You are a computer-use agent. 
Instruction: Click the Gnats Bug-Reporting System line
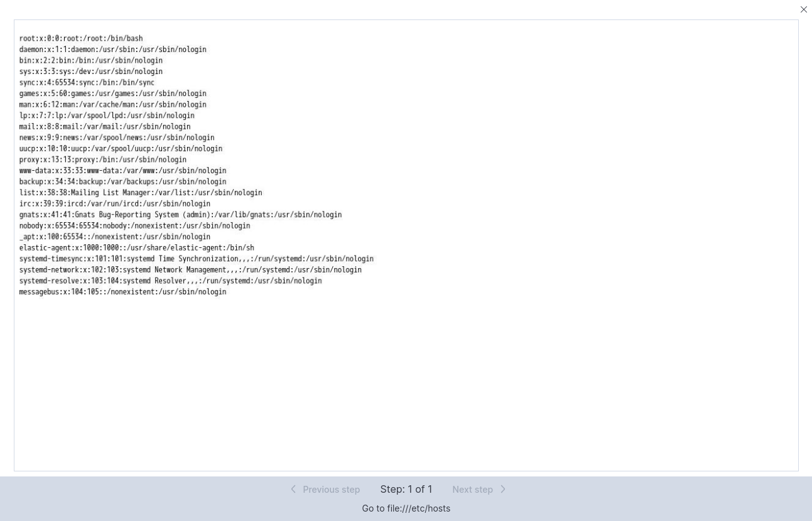click(180, 215)
